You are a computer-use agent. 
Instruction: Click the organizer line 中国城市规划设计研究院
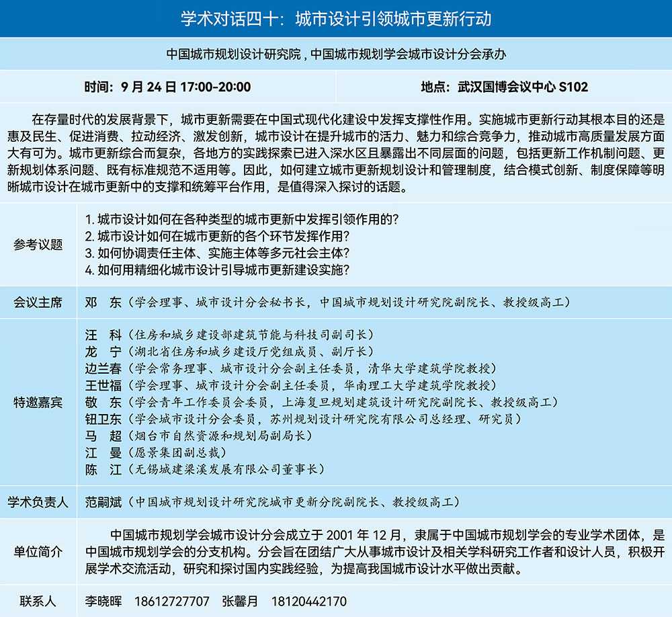pos(234,54)
